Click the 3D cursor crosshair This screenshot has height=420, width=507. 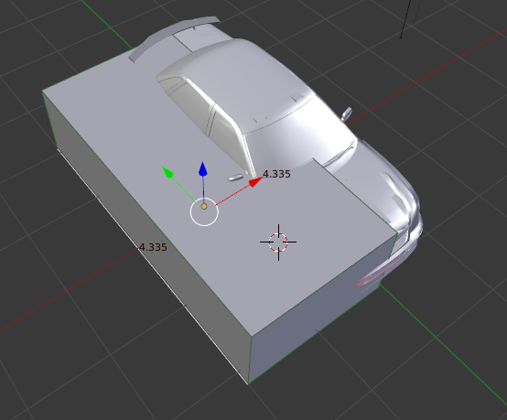(x=278, y=242)
